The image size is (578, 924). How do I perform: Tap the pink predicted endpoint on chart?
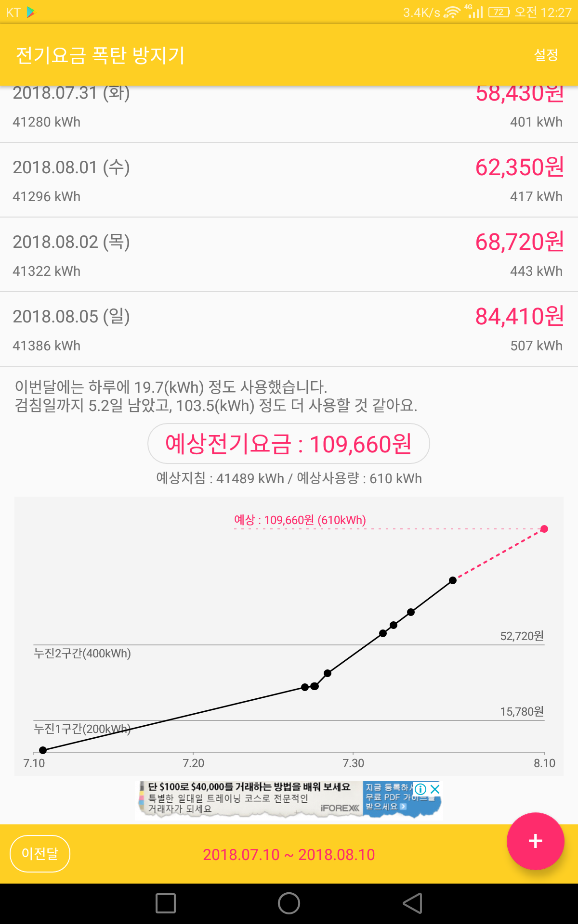tap(544, 529)
